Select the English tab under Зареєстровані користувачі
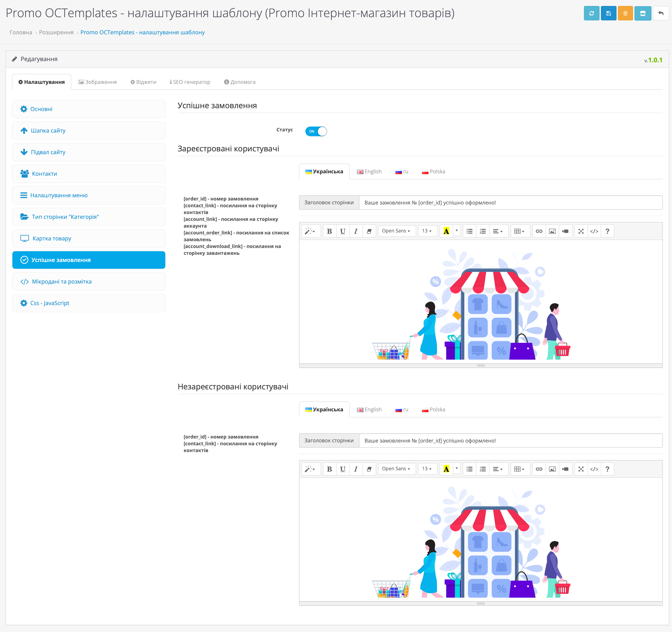This screenshot has height=632, width=672. pos(369,172)
